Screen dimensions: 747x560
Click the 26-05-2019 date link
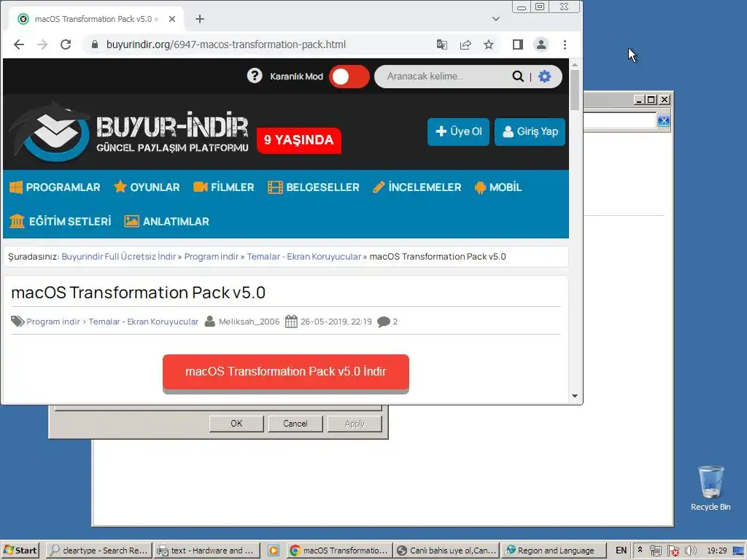pos(336,322)
